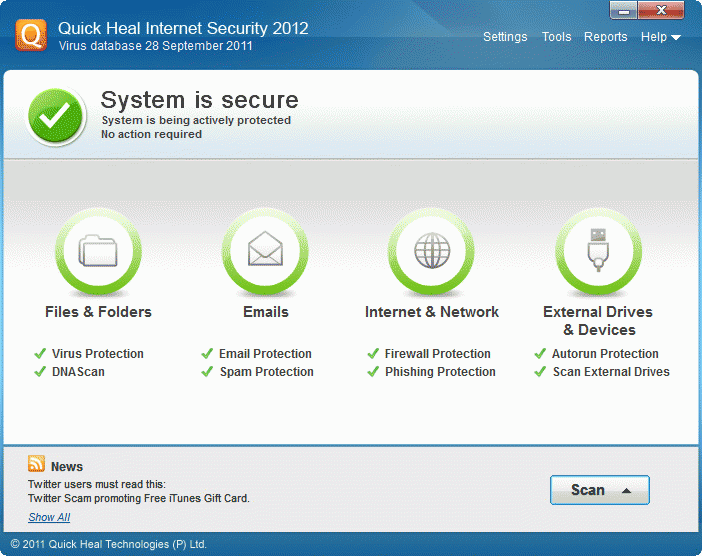Click the Scan External Drives label
Screen dimensions: 702x556
[x=611, y=372]
